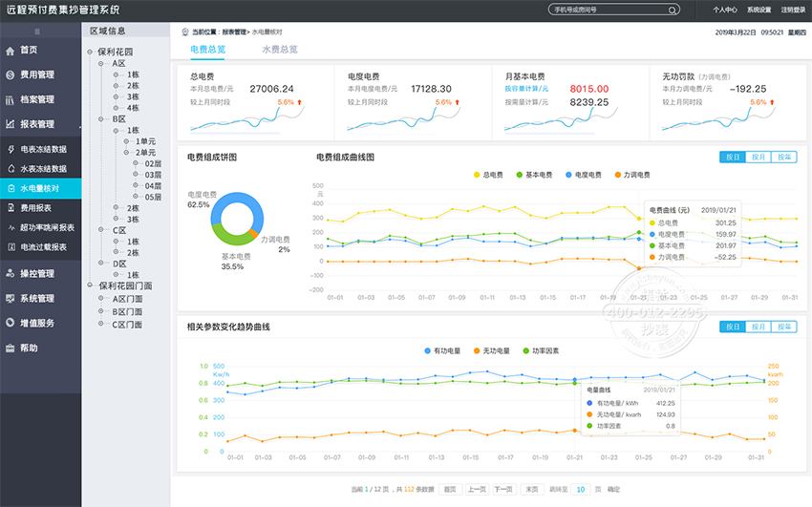Click the 电表冻结数据 lightning icon
The height and width of the screenshot is (507, 812).
[x=11, y=149]
